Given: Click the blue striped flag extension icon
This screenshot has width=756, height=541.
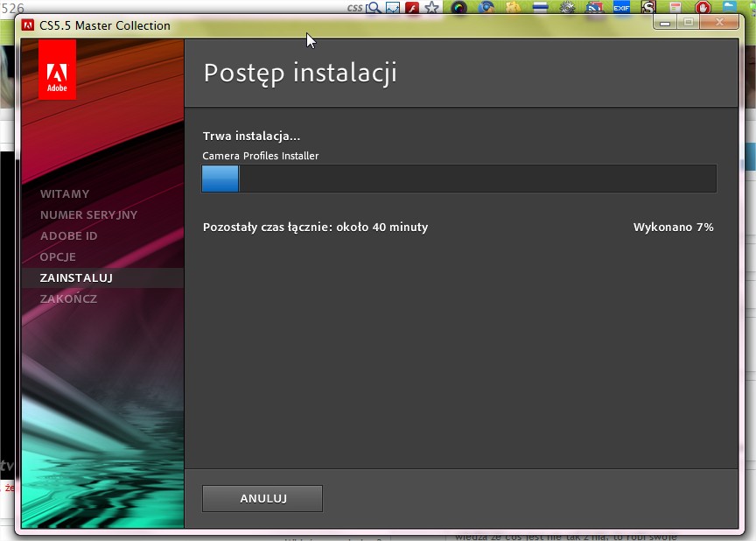Looking at the screenshot, I should pyautogui.click(x=541, y=7).
